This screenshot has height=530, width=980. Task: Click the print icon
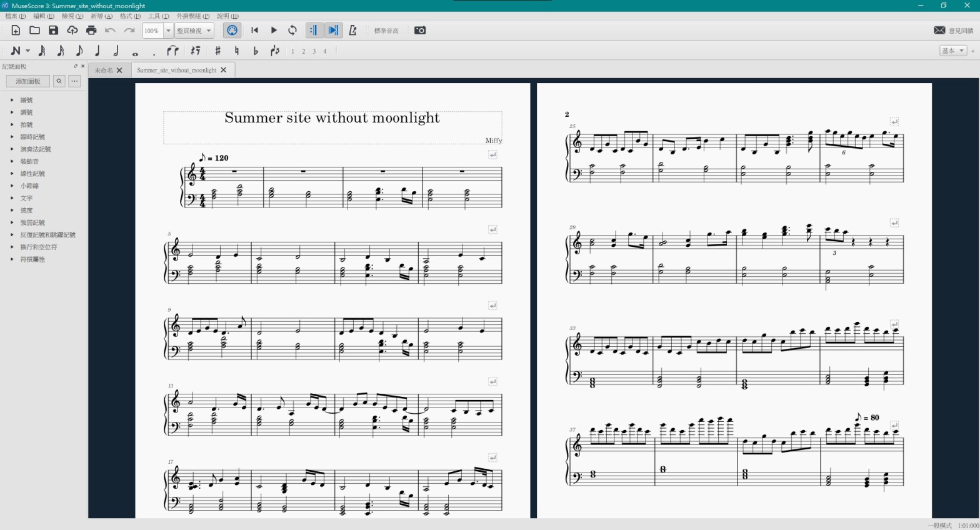tap(91, 30)
